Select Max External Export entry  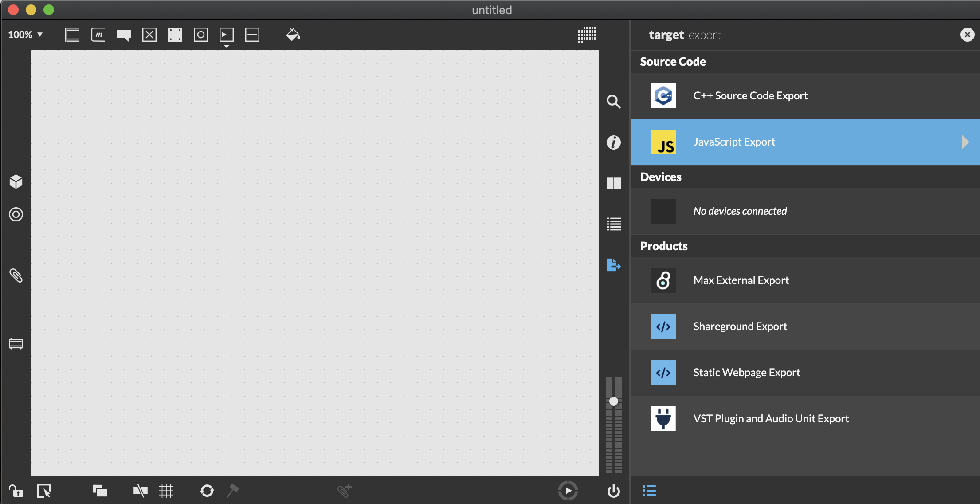tap(741, 280)
